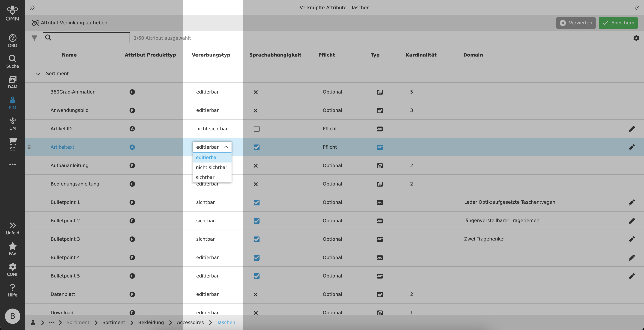The height and width of the screenshot is (330, 644).
Task: Click Attribut-Verlinkung aufheben unlink icon
Action: pos(35,23)
